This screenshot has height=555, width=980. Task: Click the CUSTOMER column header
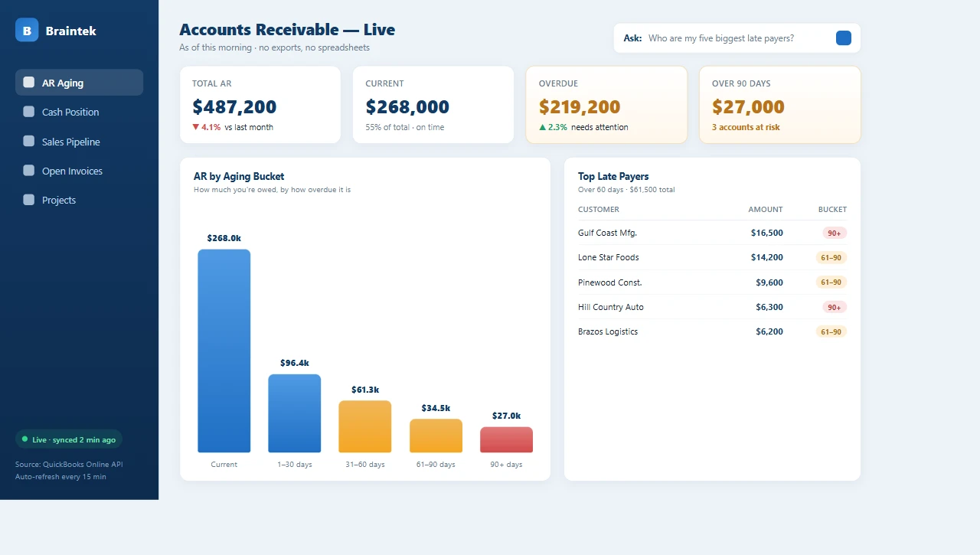coord(599,209)
